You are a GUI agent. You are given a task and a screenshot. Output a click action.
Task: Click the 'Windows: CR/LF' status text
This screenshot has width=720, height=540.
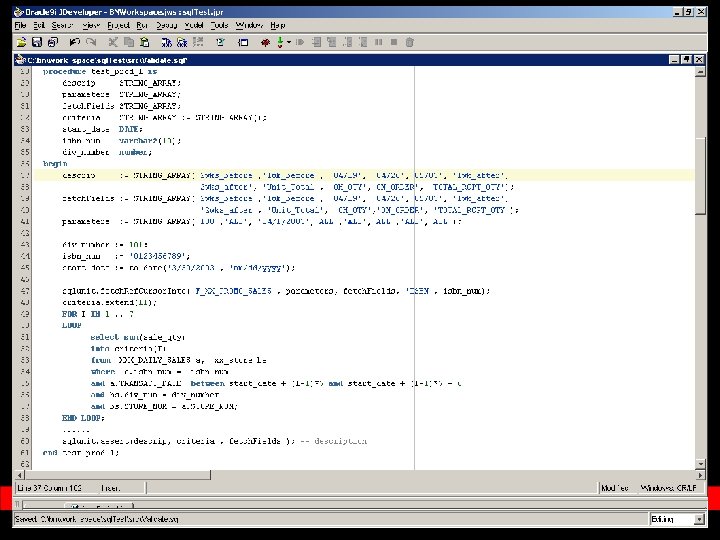pos(669,488)
